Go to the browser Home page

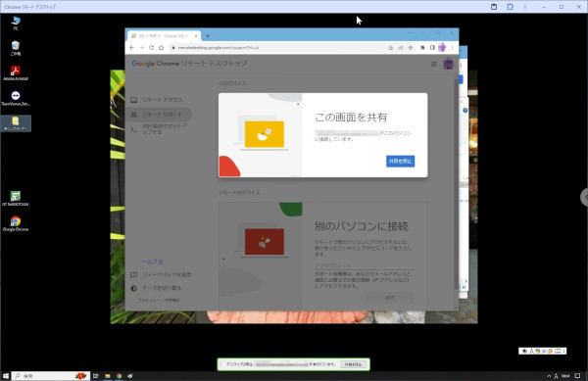tap(162, 48)
